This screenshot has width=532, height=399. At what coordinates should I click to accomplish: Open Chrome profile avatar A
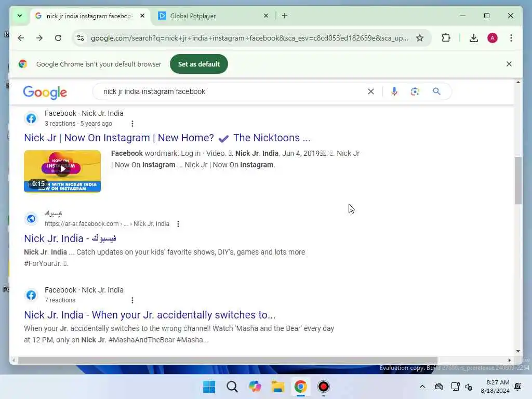[x=493, y=38]
